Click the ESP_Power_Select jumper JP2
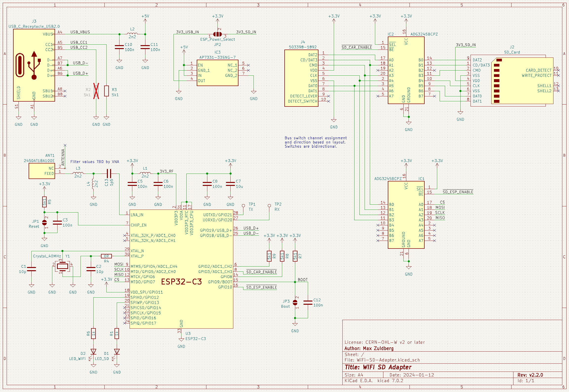Viewport: 569px width, 392px height. (x=217, y=34)
